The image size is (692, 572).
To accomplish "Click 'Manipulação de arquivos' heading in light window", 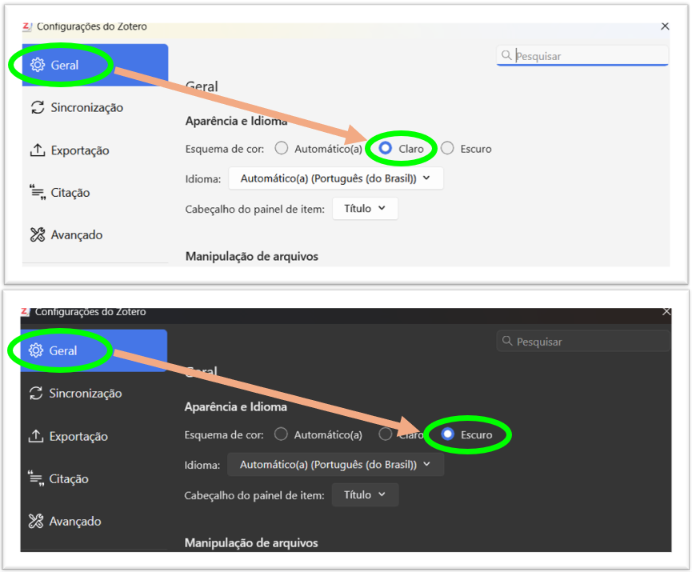I will pos(252,256).
